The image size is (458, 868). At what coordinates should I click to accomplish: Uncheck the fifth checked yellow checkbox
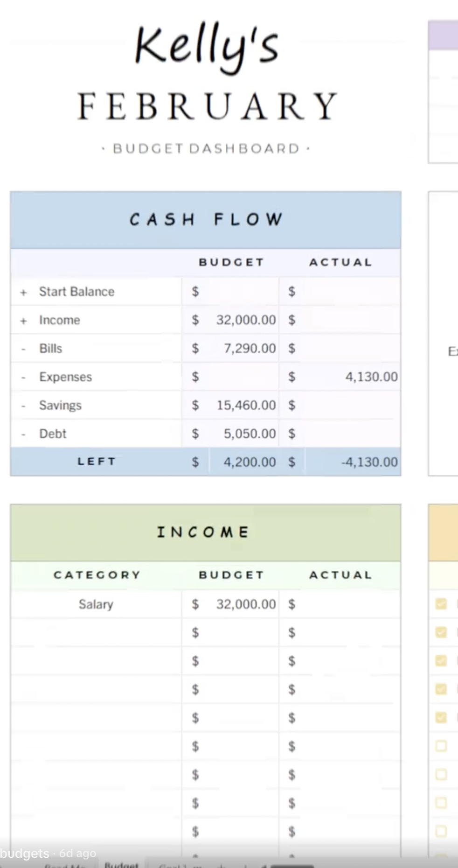441,717
